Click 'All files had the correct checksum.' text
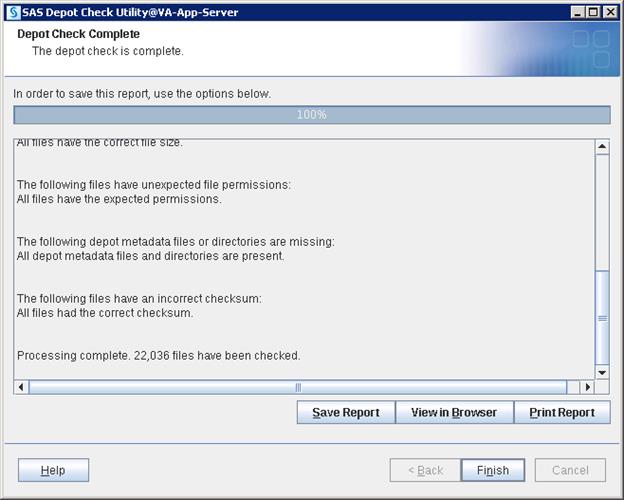Viewport: 624px width, 500px height. pos(105,313)
